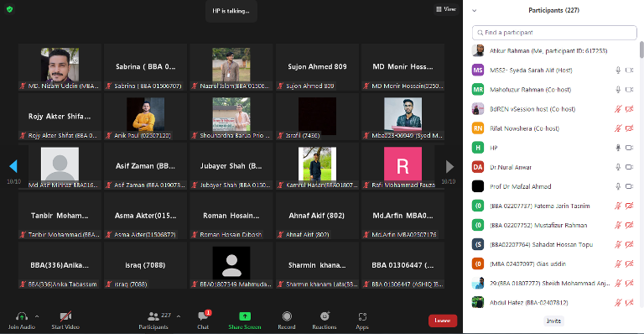Click microphone icon for MSS2- Syeda Sarah

[x=618, y=70]
